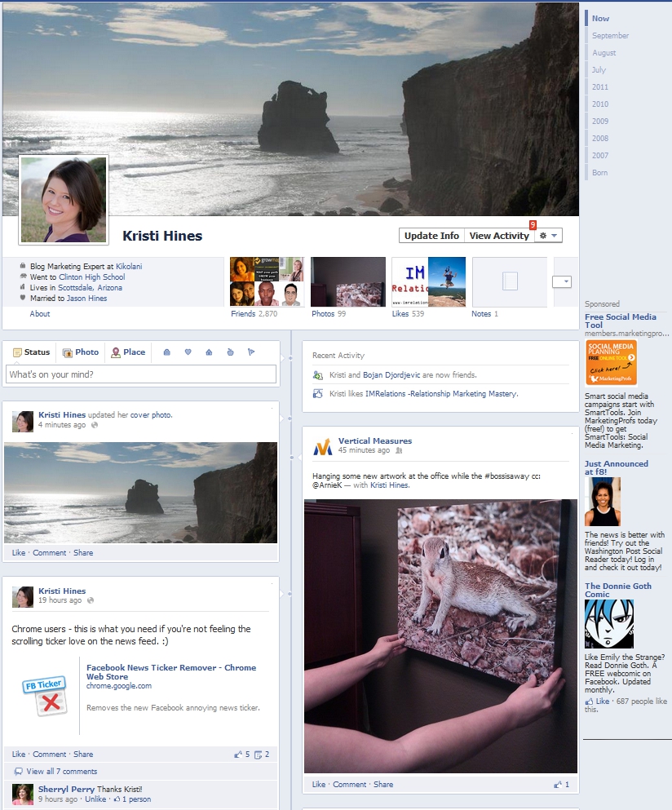This screenshot has width=672, height=810.
Task: Open the Jason Hines link
Action: point(86,298)
